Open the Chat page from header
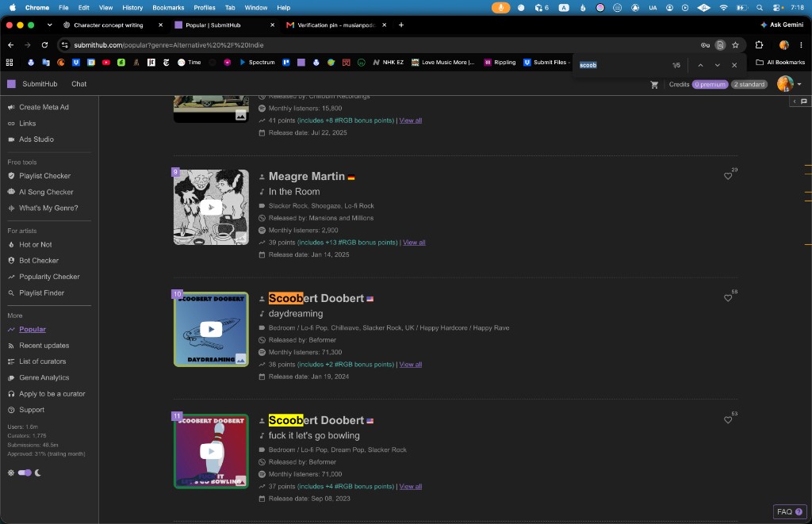Screen dimensions: 812x524 [79, 84]
